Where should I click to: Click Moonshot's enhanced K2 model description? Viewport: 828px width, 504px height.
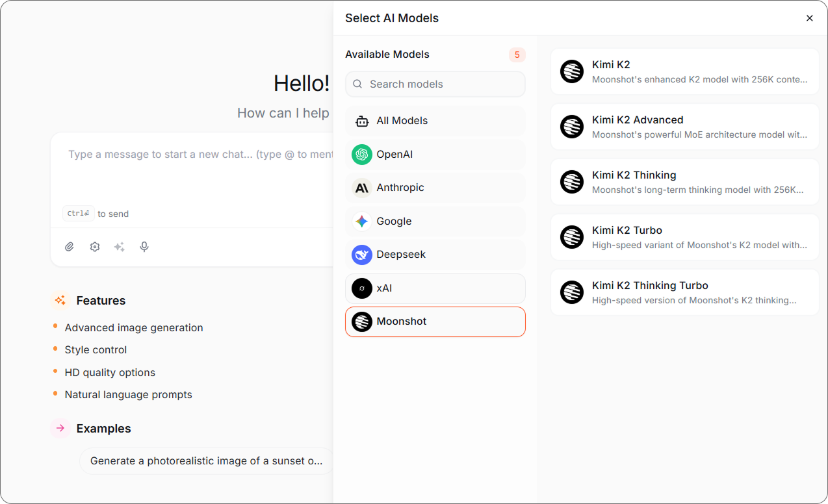click(x=700, y=79)
